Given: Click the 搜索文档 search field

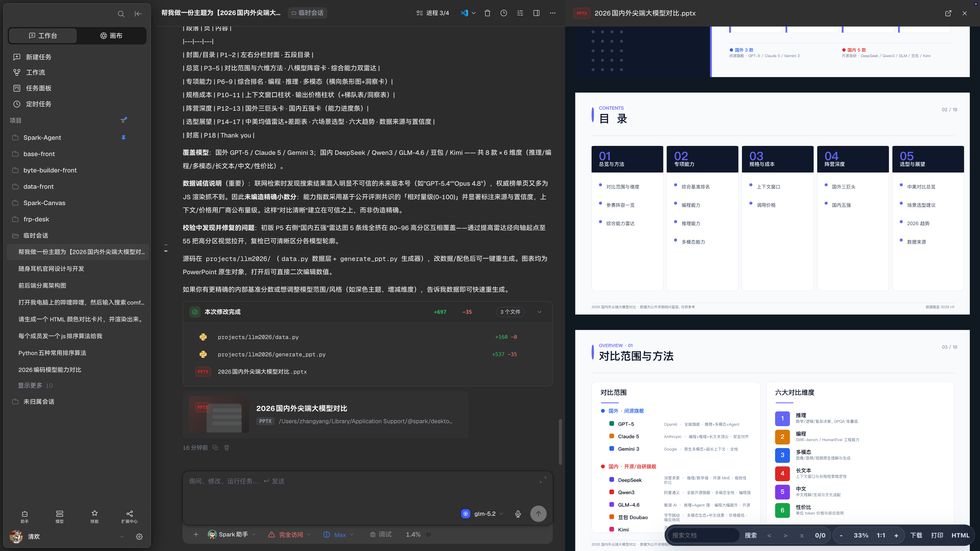Looking at the screenshot, I should pos(703,535).
